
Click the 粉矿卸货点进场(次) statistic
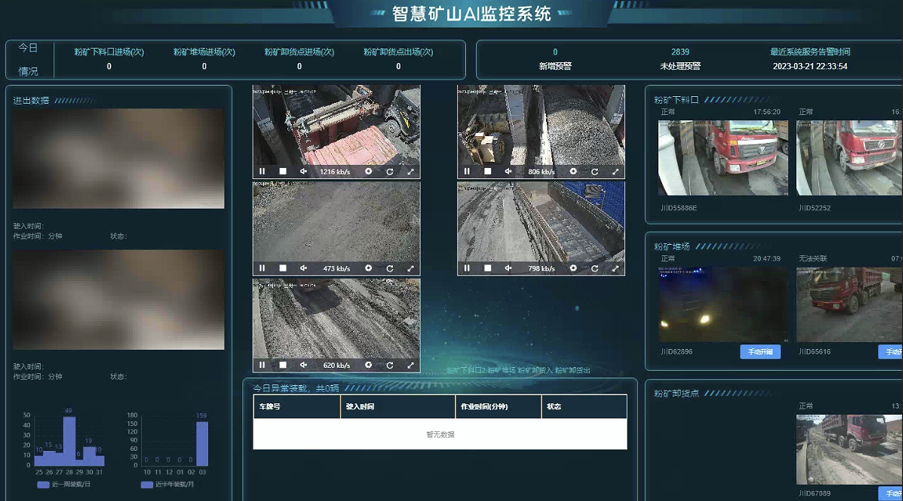[x=299, y=59]
